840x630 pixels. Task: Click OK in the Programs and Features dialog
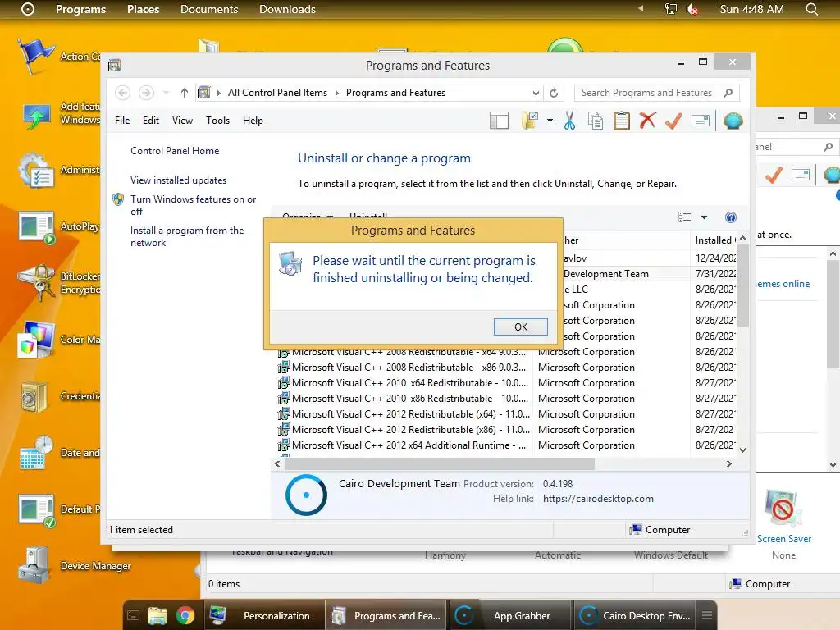520,326
